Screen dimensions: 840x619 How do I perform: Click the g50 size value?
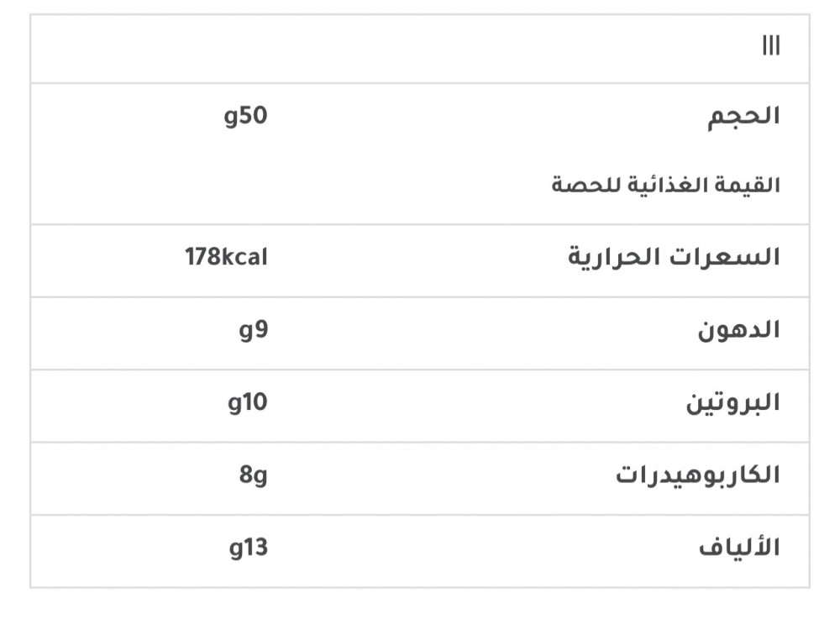[x=245, y=116]
